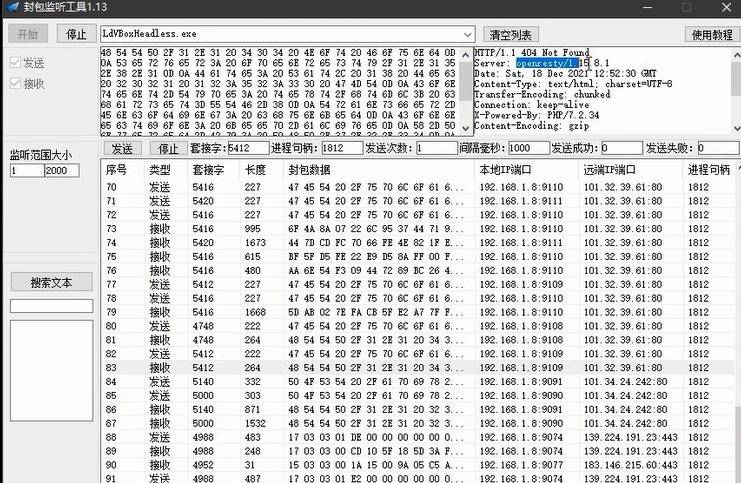The image size is (741, 483).
Task: Click the hex pane scroll down arrow
Action: [x=465, y=128]
